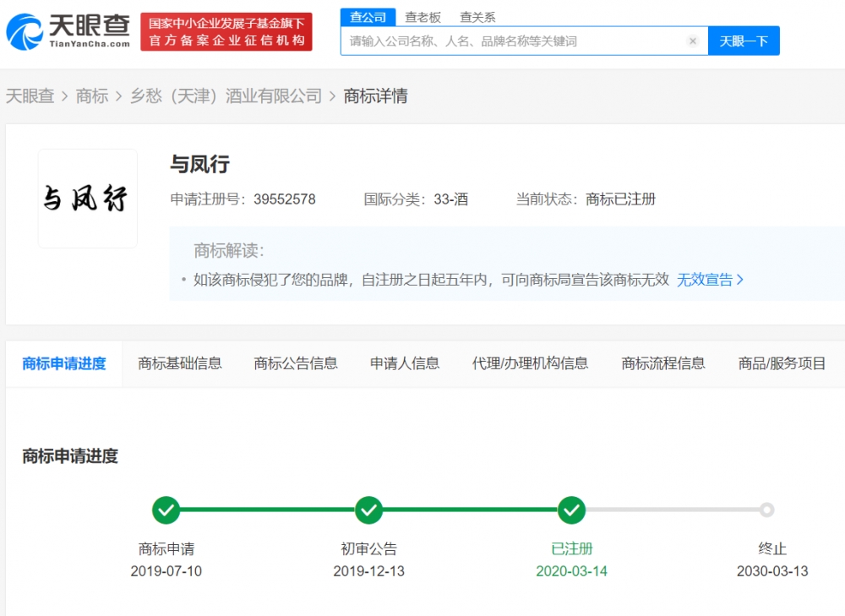The image size is (845, 616).
Task: Click the green date 2020-03-14
Action: [x=571, y=571]
